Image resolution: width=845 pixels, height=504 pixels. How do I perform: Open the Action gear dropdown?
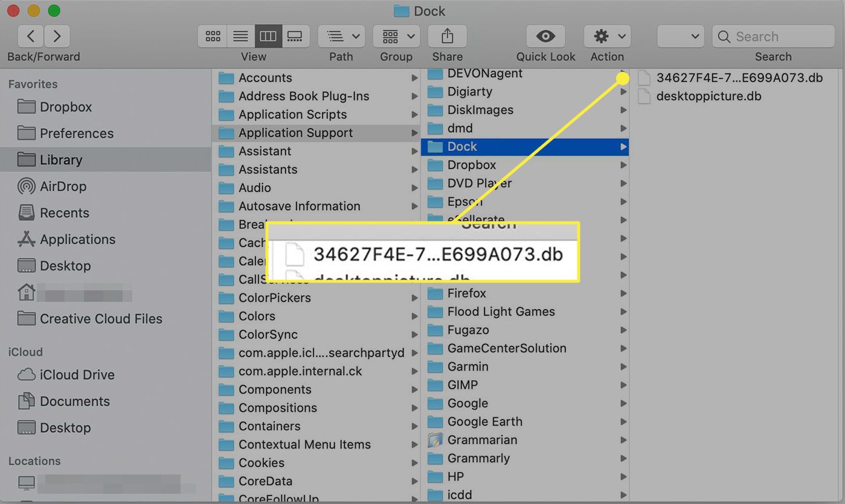(x=607, y=36)
